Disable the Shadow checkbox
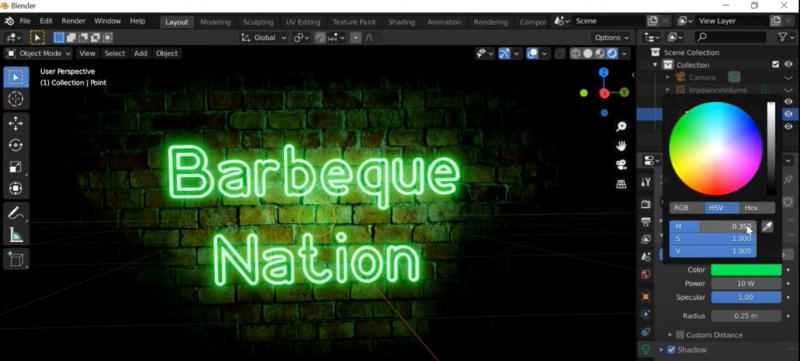This screenshot has height=361, width=800. (671, 350)
